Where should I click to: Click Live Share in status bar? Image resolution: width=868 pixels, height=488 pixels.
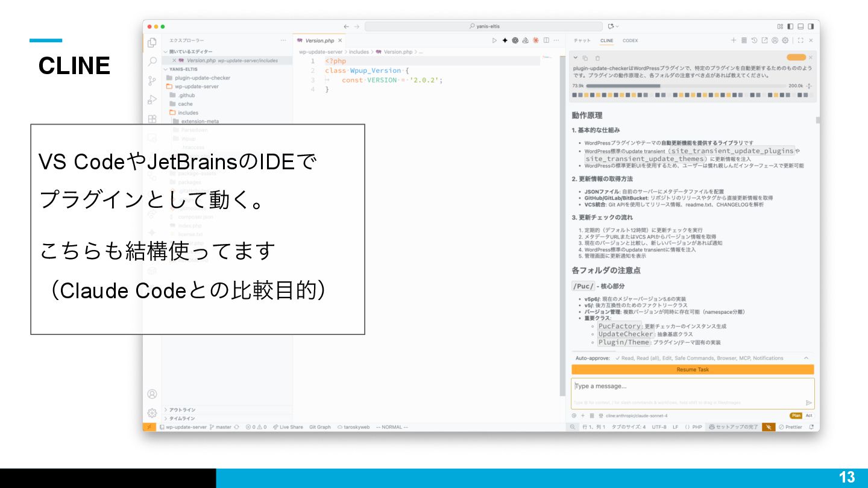coord(288,427)
